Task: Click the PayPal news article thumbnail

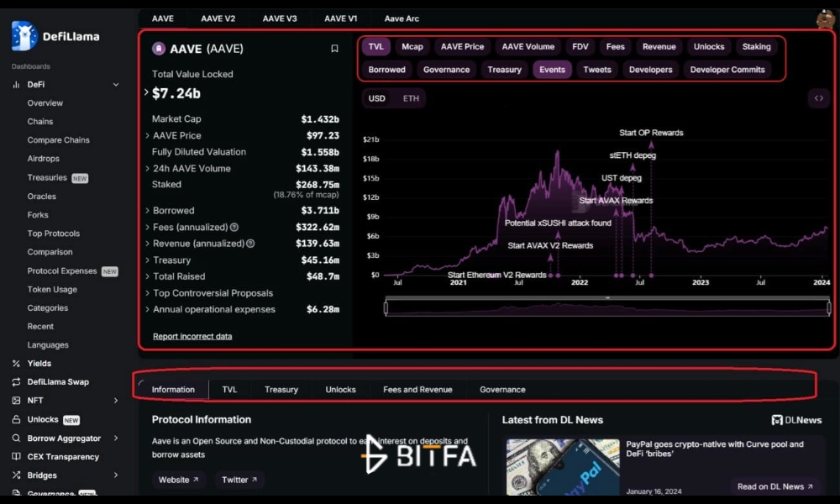Action: (x=563, y=467)
